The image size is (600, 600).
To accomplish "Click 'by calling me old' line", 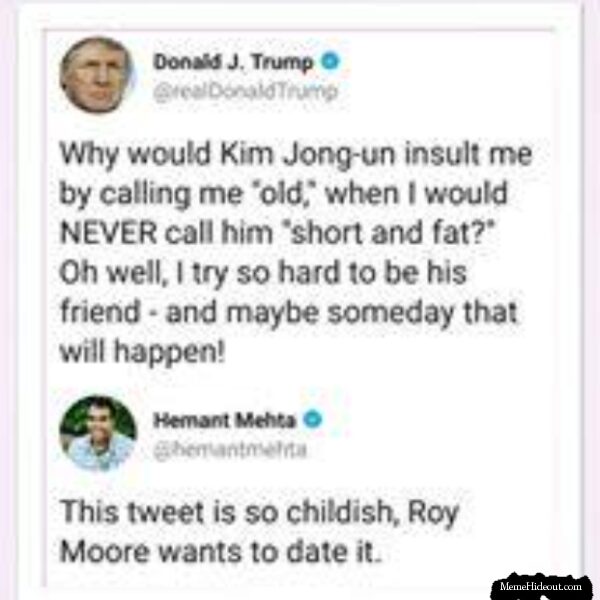I will point(284,195).
